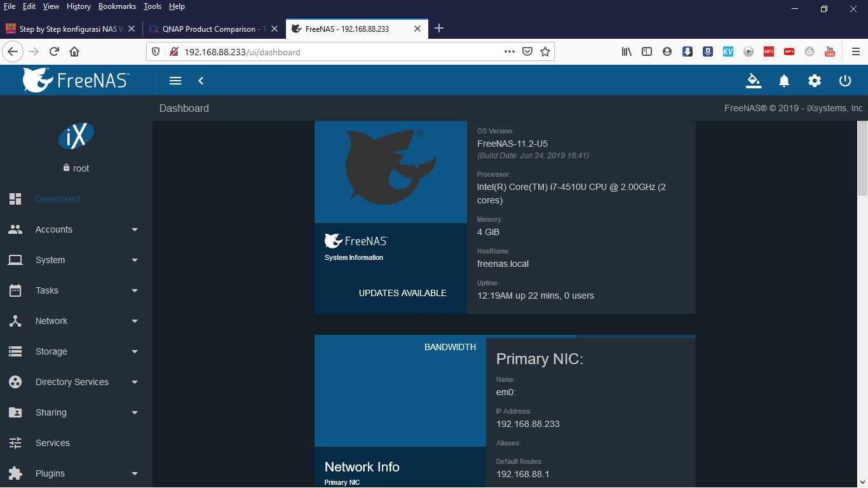Close the Step by Step konfigurasi NAS tab
Screen dimensions: 868x488
(132, 29)
